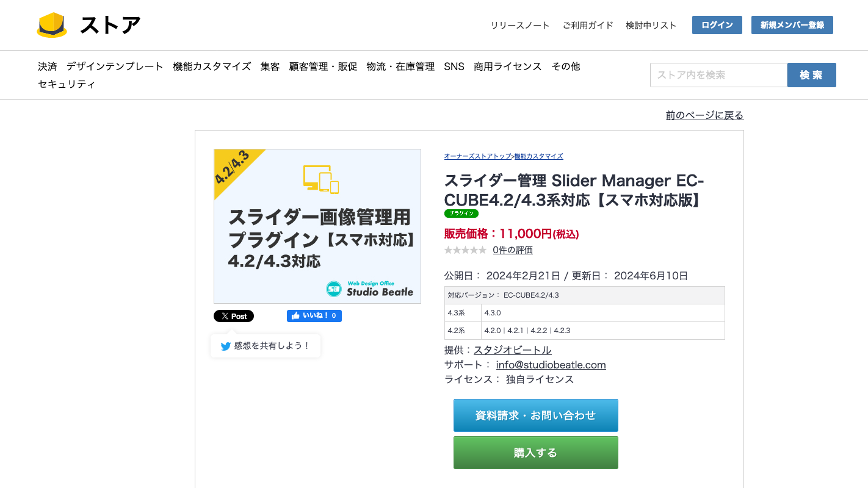Viewport: 868px width, 488px height.
Task: Follow the 前のページに戻る link
Action: tap(704, 115)
